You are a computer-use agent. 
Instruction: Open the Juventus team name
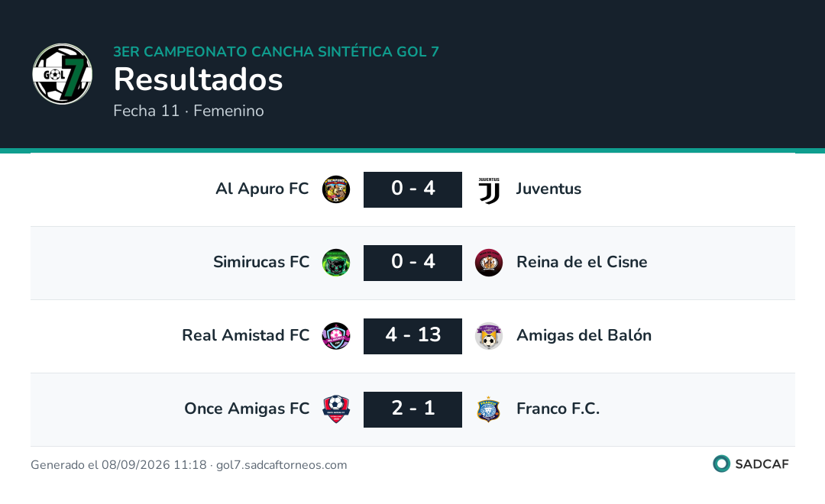click(548, 189)
